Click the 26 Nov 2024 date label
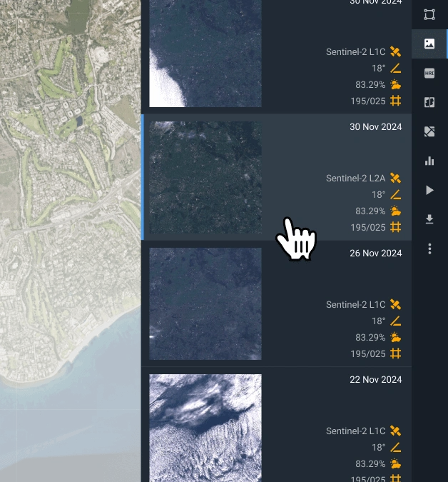This screenshot has height=482, width=448. [x=375, y=253]
